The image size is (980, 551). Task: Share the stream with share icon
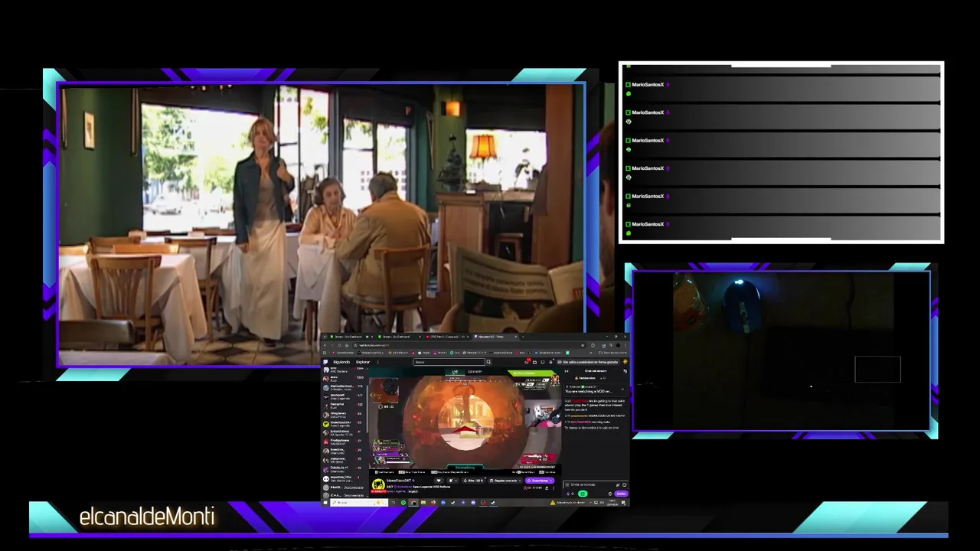click(x=547, y=487)
